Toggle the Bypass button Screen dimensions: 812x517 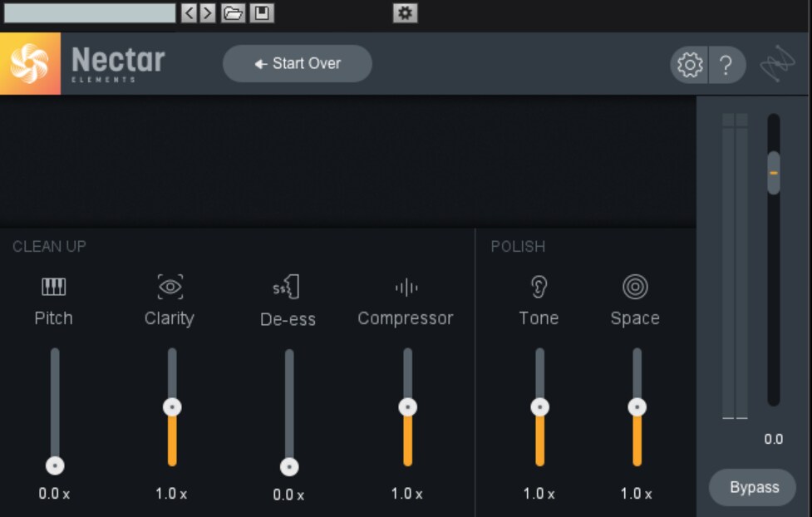[x=752, y=487]
